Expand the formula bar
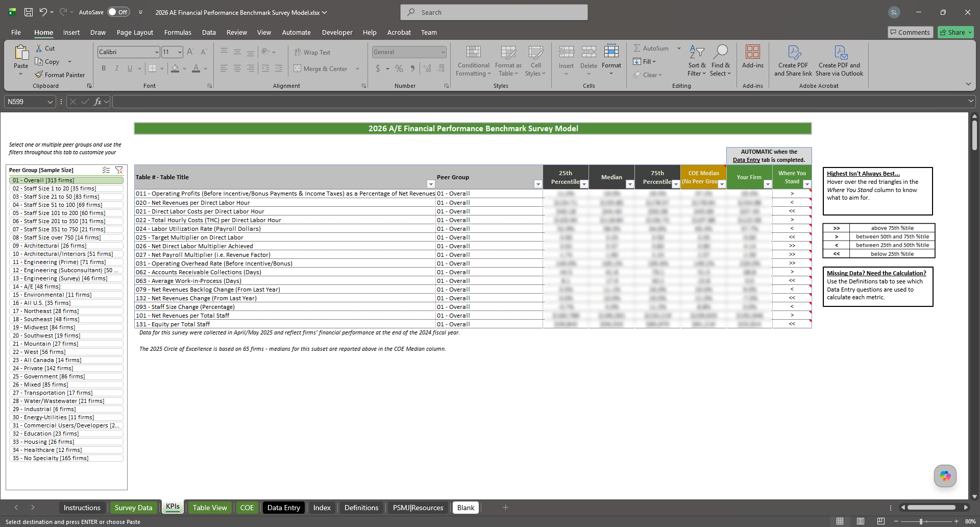980x527 pixels. [x=971, y=102]
